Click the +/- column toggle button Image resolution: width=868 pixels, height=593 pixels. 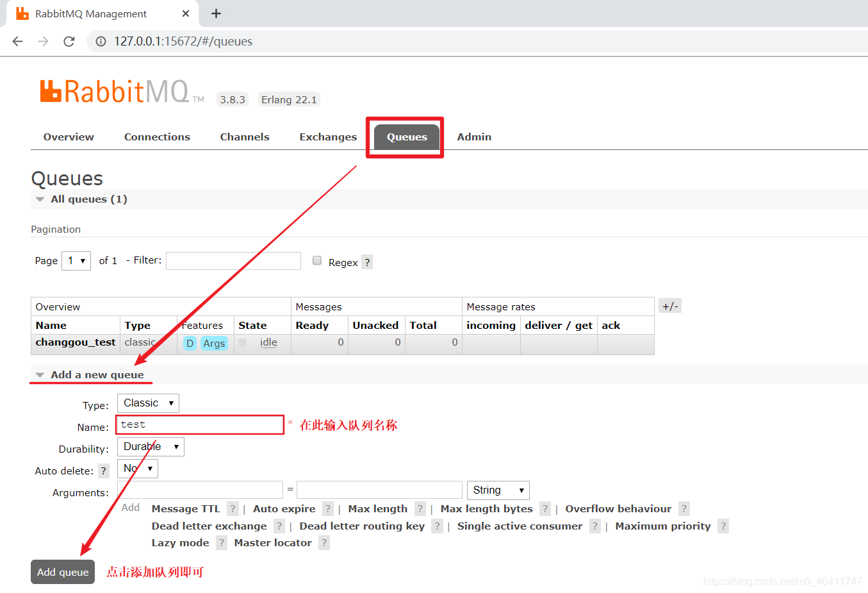click(670, 306)
